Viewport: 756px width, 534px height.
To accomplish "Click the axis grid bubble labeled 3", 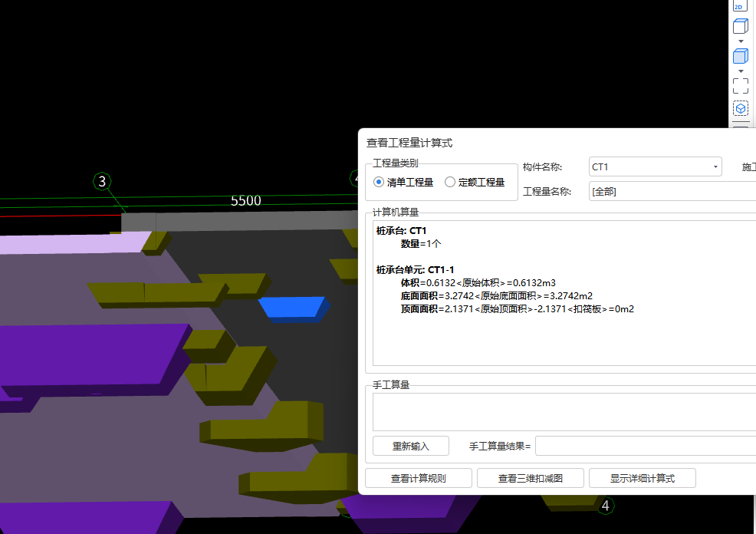I will click(x=100, y=182).
